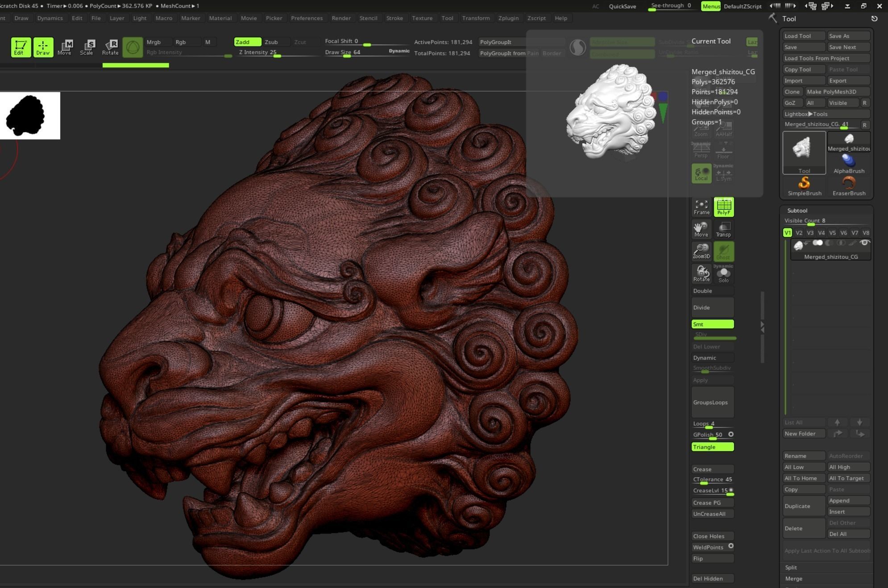Click the Load Tool button

point(804,36)
